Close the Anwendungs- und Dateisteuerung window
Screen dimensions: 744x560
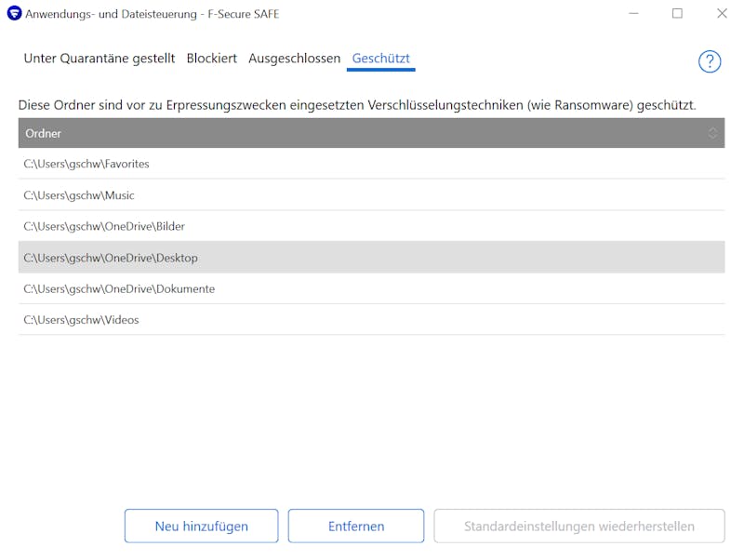722,13
